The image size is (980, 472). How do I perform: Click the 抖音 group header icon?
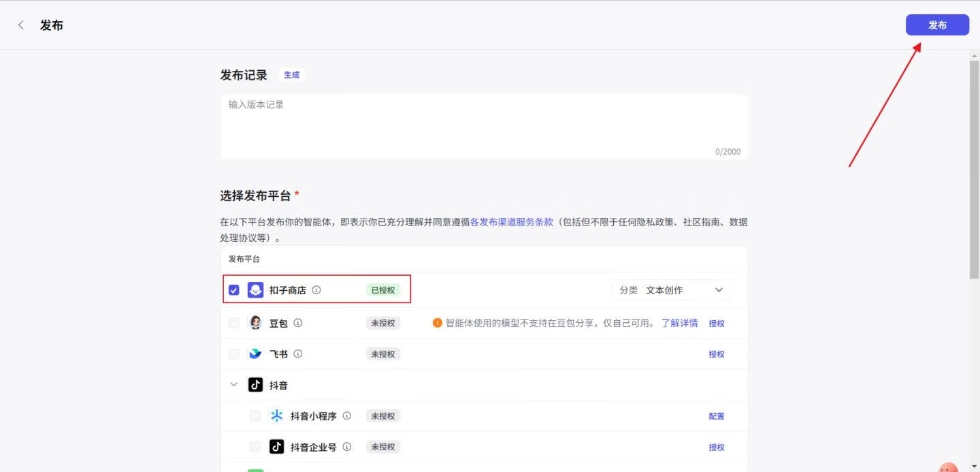point(255,384)
